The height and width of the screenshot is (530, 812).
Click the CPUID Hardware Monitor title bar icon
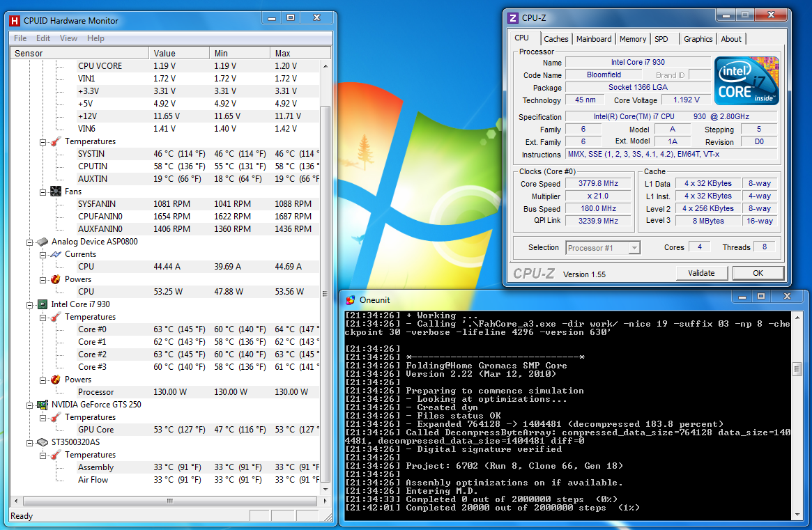(x=15, y=21)
